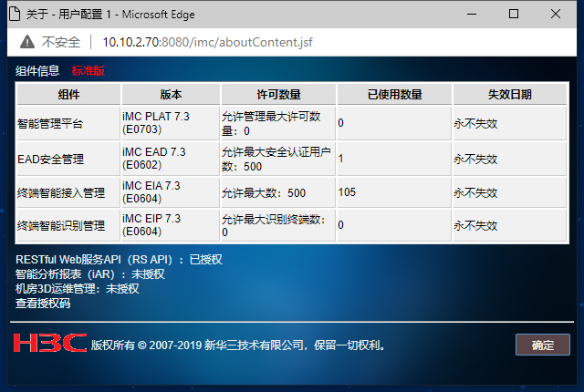Click the 失效日期 column header

[x=509, y=95]
